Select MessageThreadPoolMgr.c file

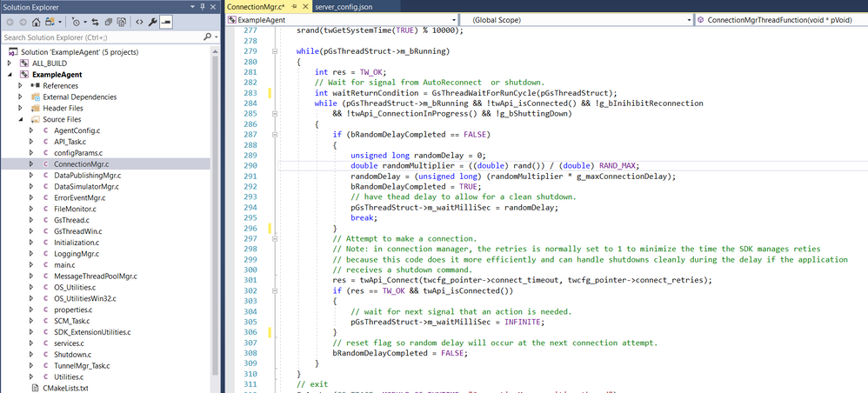coord(95,276)
